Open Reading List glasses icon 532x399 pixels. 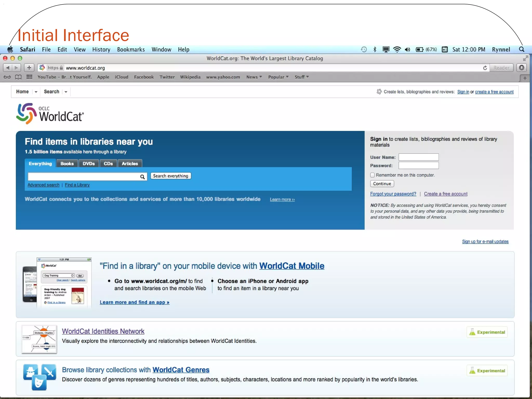pyautogui.click(x=7, y=77)
